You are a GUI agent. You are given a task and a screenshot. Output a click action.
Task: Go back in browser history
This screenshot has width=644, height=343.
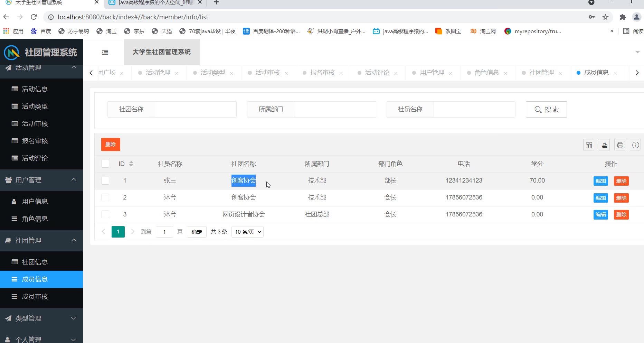click(x=6, y=17)
